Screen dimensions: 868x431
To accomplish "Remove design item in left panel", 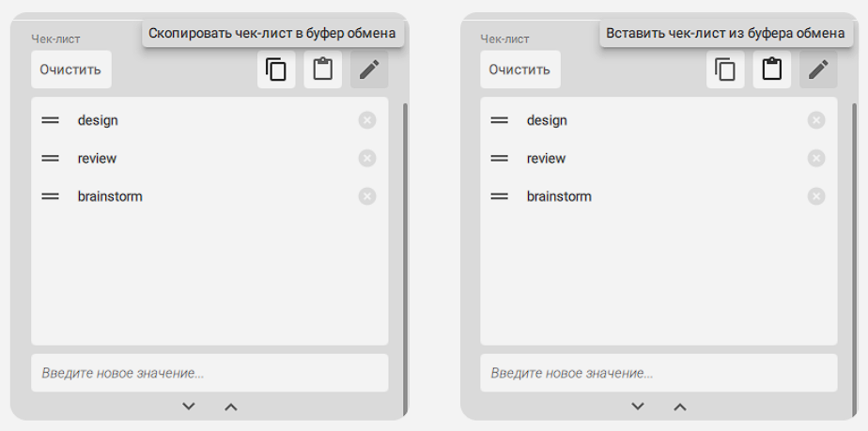I will [367, 120].
